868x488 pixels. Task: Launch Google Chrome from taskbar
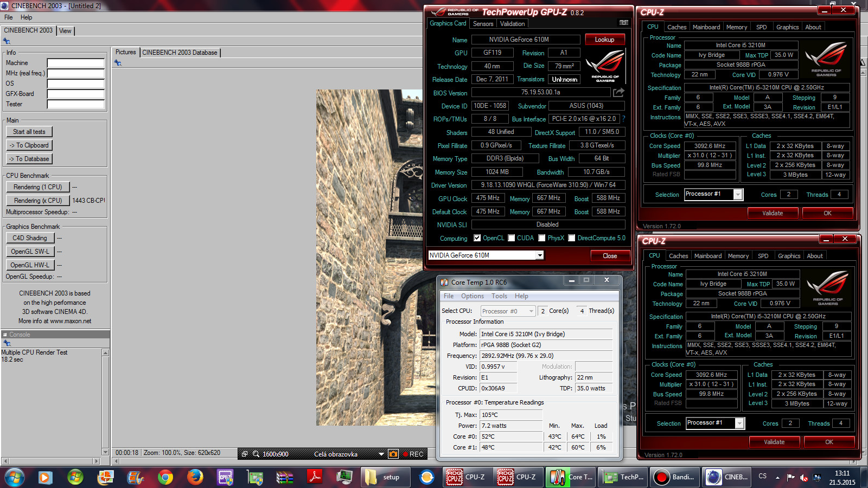click(x=165, y=477)
